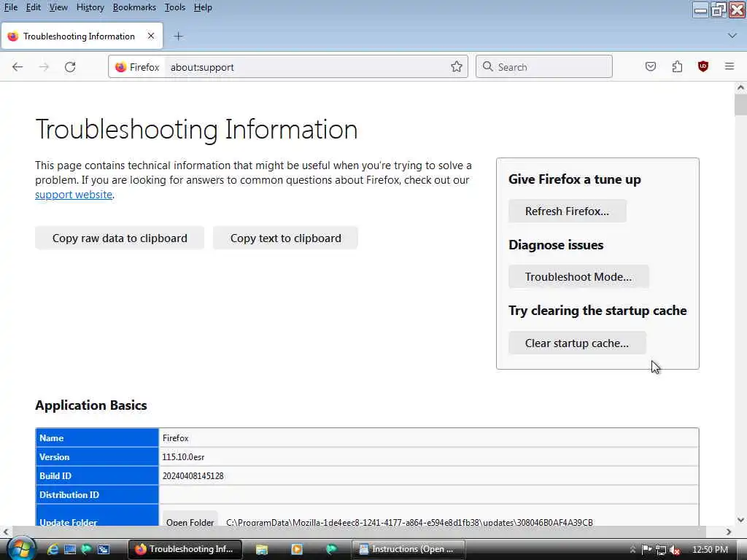Select the Build ID value 20240408145128
The height and width of the screenshot is (560, 747).
pos(193,476)
